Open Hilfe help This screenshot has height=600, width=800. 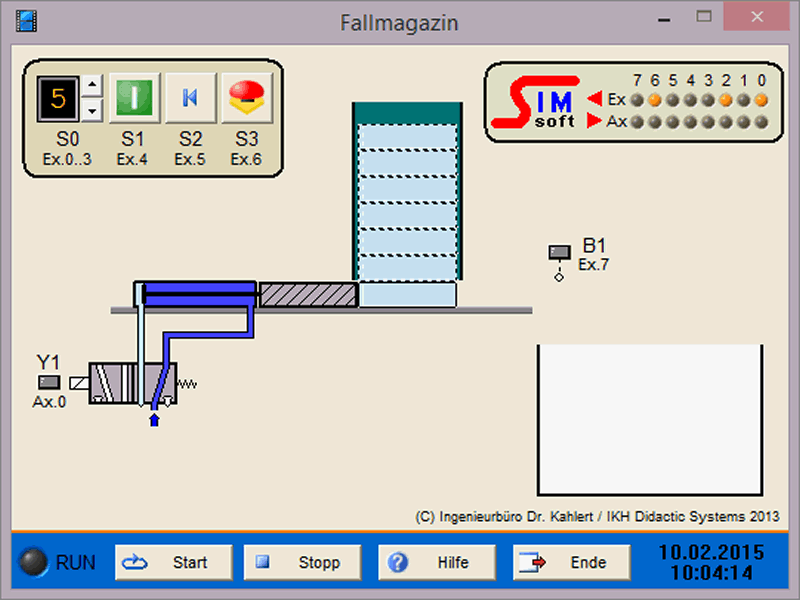(x=437, y=563)
